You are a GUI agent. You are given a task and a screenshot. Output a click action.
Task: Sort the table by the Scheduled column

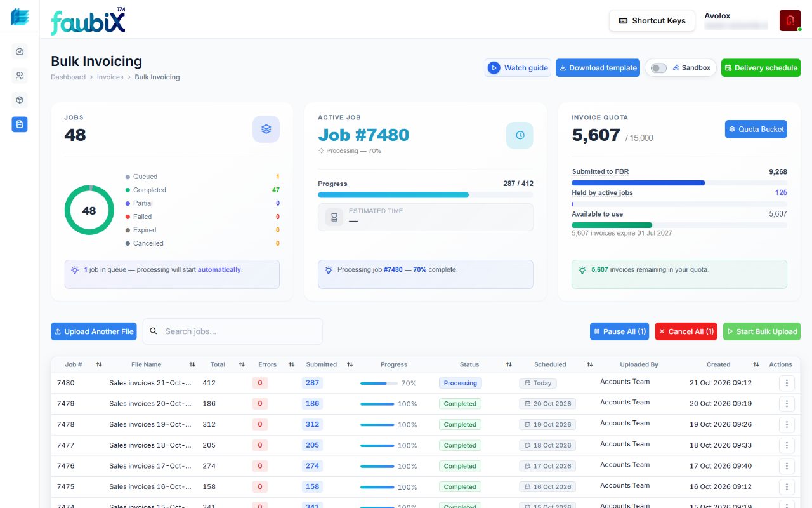tap(590, 364)
